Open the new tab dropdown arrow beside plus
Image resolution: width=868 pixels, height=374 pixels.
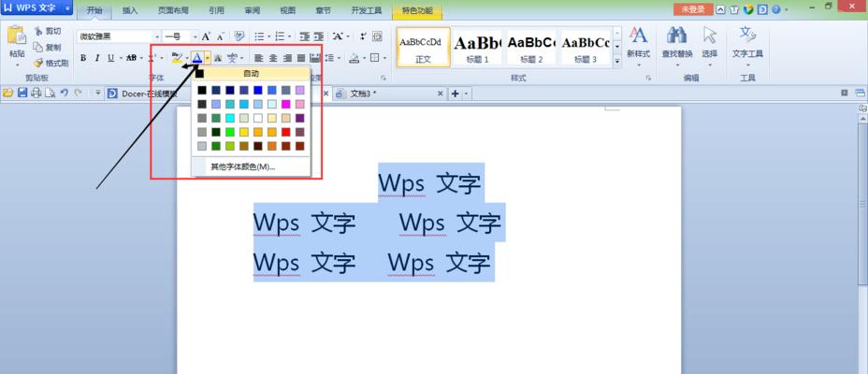pyautogui.click(x=466, y=93)
